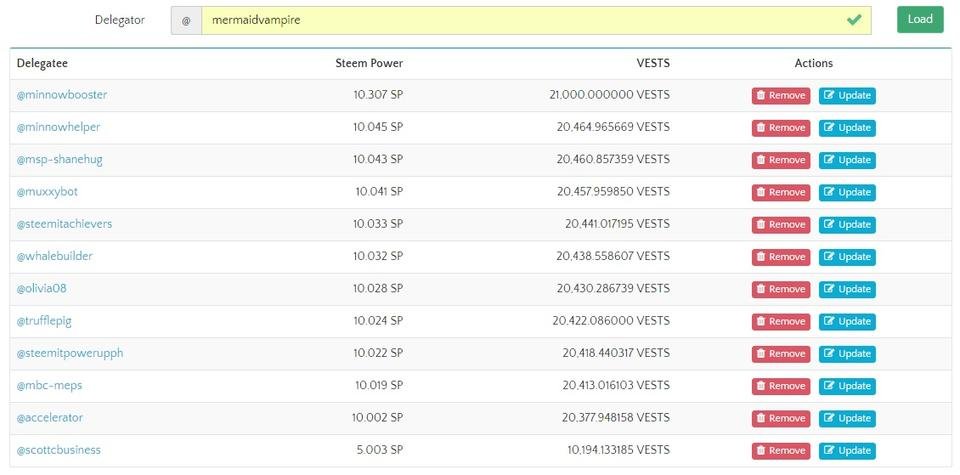This screenshot has width=960, height=475.
Task: Click the Steem Power column header
Action: click(369, 63)
